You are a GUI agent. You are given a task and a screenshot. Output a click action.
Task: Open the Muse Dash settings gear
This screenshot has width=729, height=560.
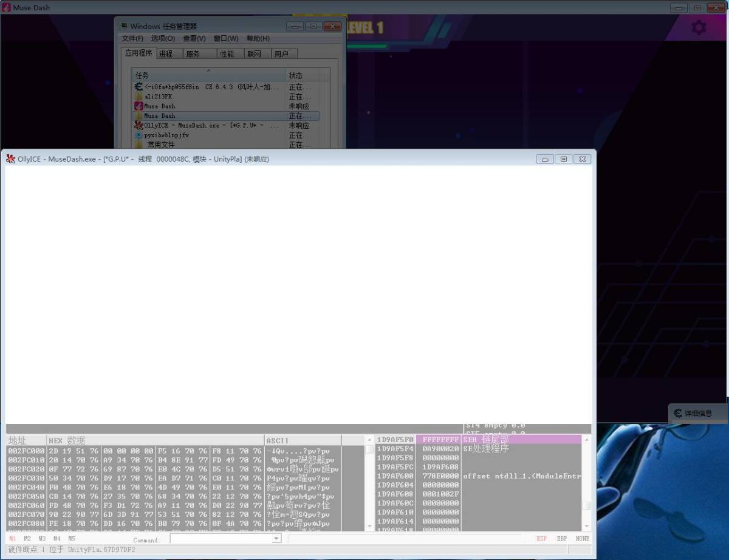(x=699, y=27)
